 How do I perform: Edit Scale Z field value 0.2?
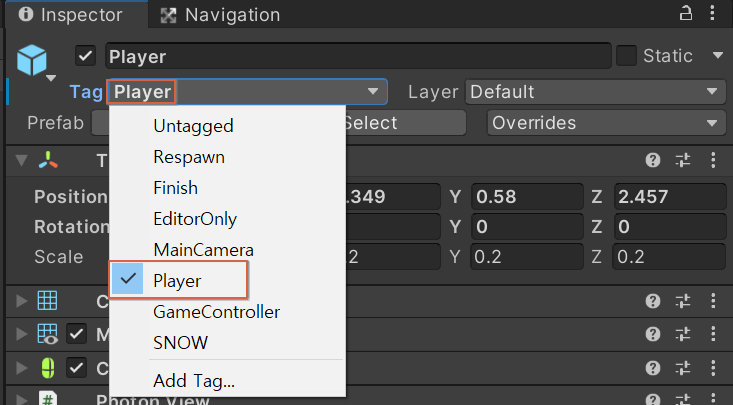click(x=669, y=257)
